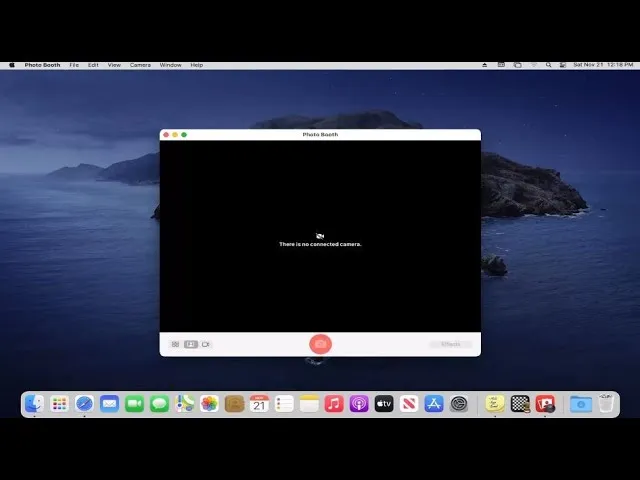Click the Photo Booth window title bar text
The image size is (640, 480).
[320, 134]
